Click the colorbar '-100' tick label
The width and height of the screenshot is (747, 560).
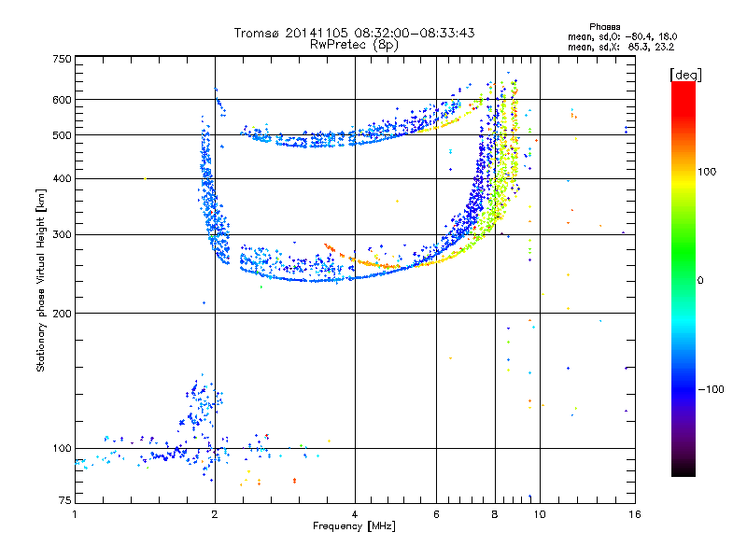pyautogui.click(x=711, y=389)
